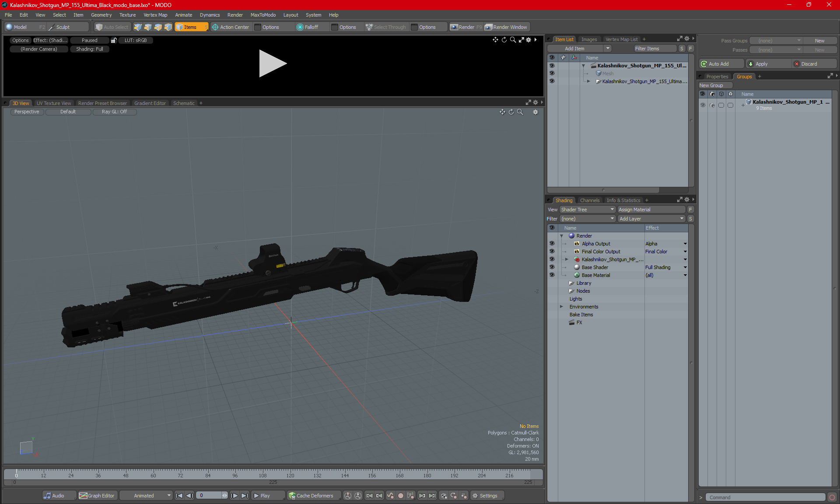840x504 pixels.
Task: Click the Command input field
Action: [x=766, y=497]
